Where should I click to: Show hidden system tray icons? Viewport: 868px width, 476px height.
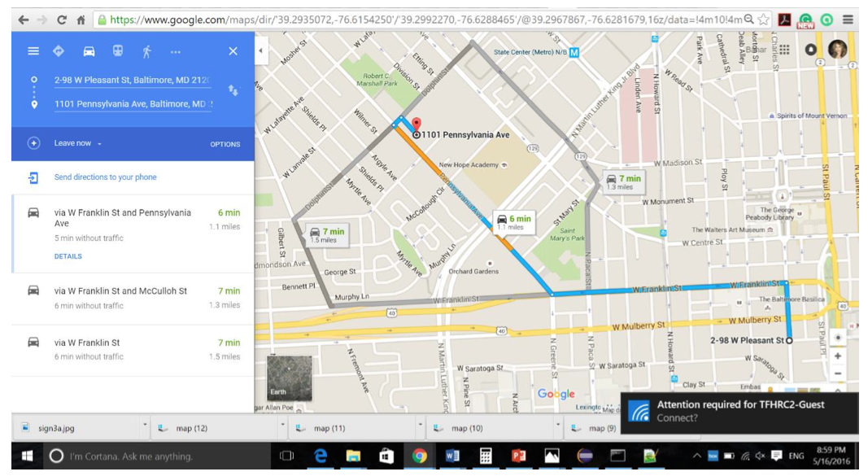(696, 456)
